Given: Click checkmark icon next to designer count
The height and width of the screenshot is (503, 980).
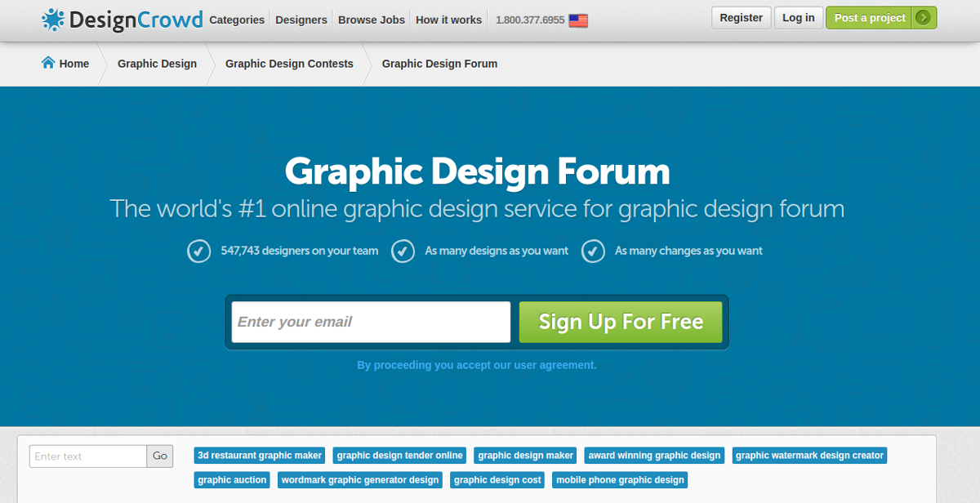Looking at the screenshot, I should (x=198, y=251).
